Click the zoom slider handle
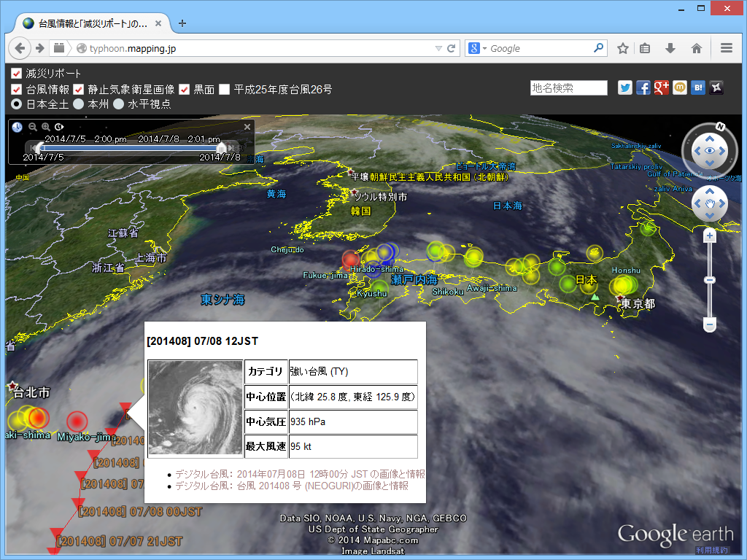Screen dimensions: 747x560 coord(710,280)
